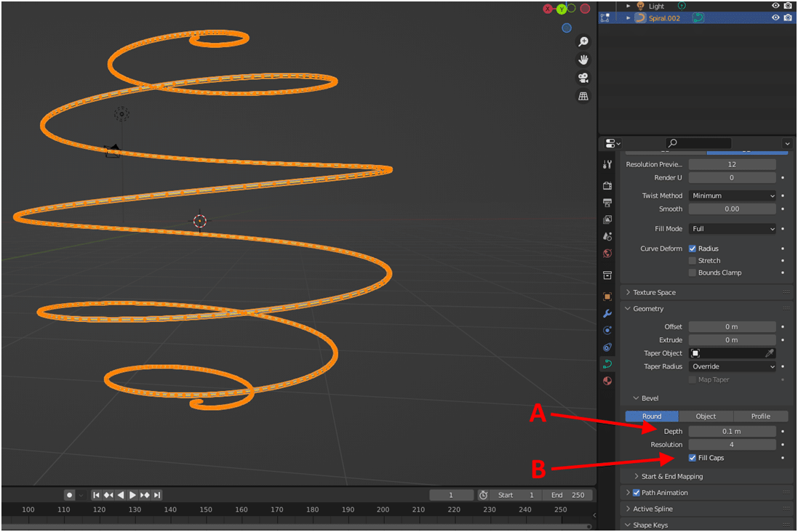
Task: Jump to the timeline end frame
Action: 156,495
